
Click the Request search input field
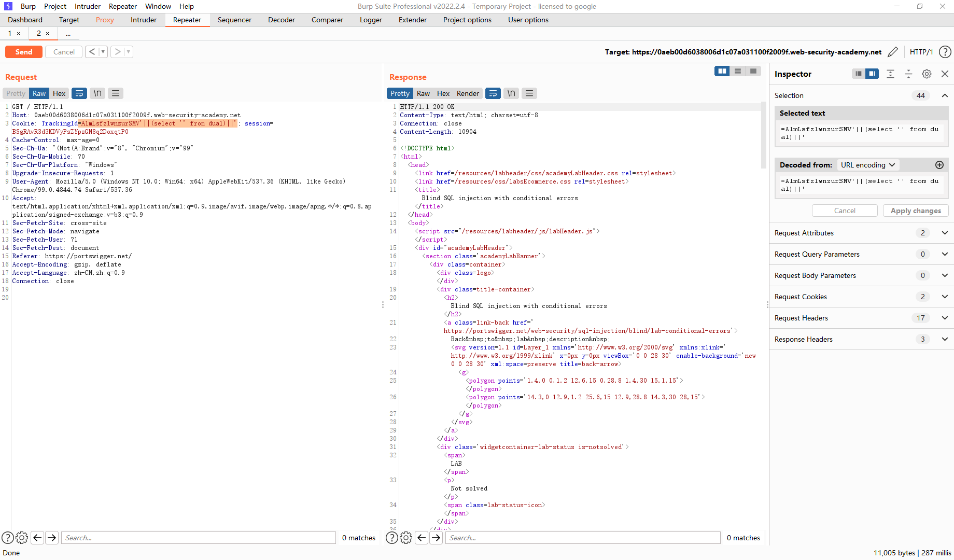tap(199, 538)
